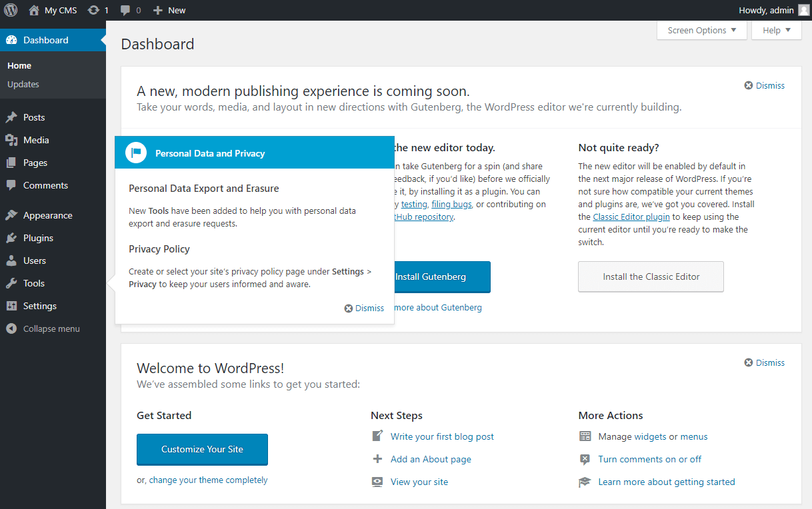The height and width of the screenshot is (509, 812).
Task: Click the comments toggle icon in More Actions
Action: tap(585, 459)
